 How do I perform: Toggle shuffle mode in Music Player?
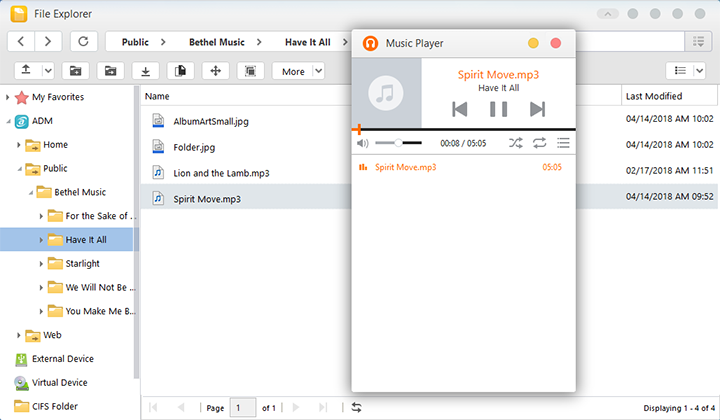[515, 143]
